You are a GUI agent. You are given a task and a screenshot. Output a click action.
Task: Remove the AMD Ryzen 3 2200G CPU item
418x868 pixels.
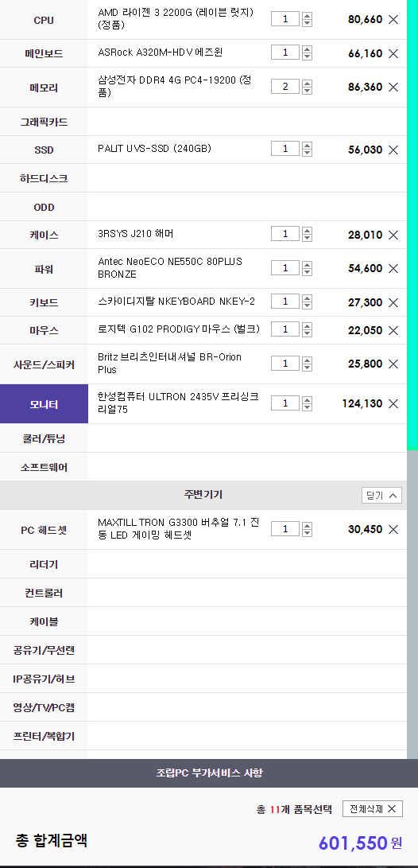[x=393, y=19]
